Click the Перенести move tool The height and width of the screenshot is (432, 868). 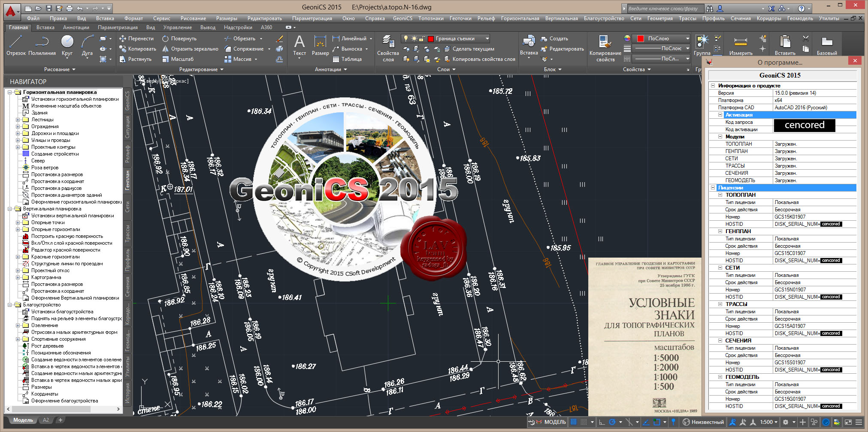[136, 39]
